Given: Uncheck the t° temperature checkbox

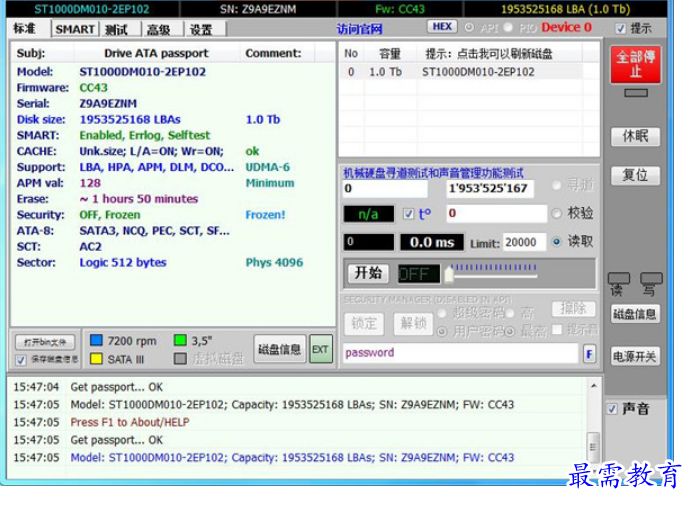Looking at the screenshot, I should point(408,213).
